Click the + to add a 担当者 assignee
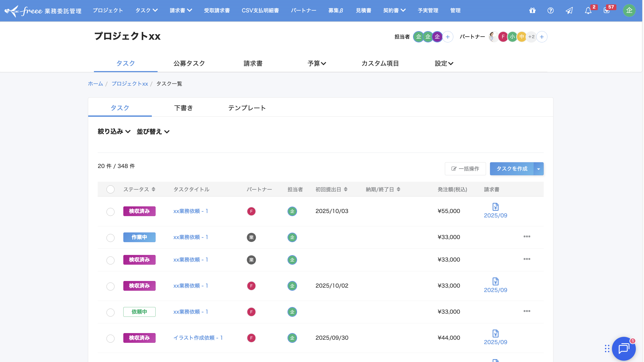 coord(448,37)
